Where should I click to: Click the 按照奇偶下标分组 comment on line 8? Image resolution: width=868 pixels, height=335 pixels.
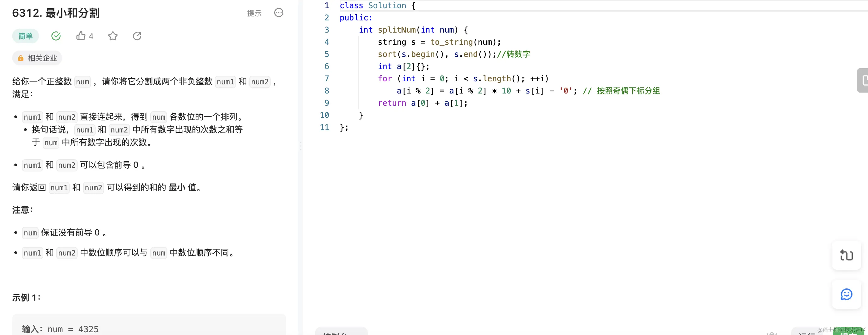coord(628,91)
